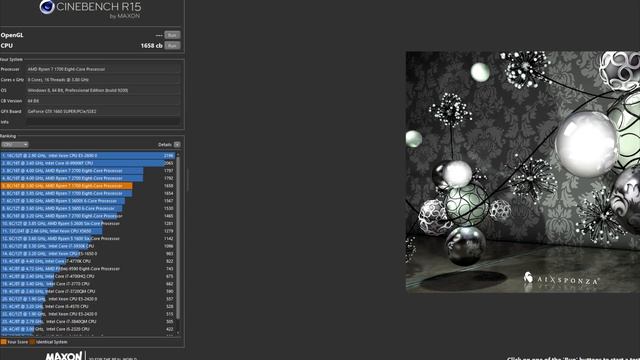The image size is (640, 360).
Task: Open the Ranking type dropdown
Action: [x=15, y=144]
